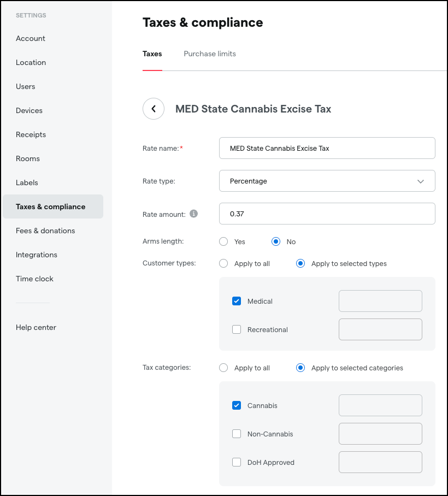Open Devices settings
The width and height of the screenshot is (448, 496).
[x=29, y=111]
